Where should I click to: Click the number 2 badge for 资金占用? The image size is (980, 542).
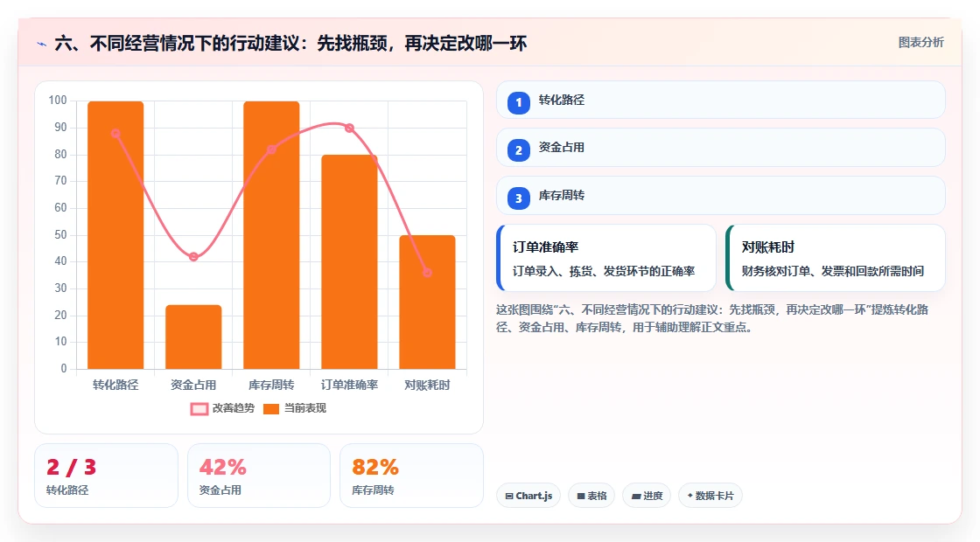[519, 149]
